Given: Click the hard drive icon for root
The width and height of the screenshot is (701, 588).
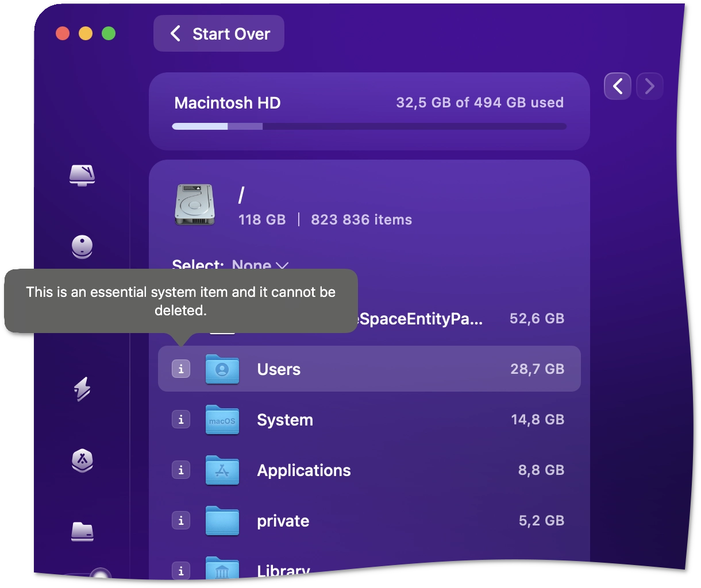Looking at the screenshot, I should 195,205.
